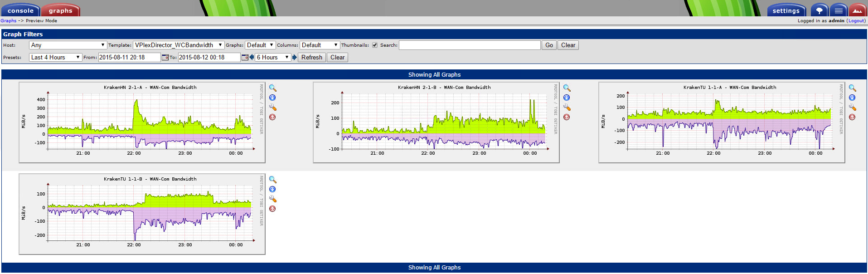
Task: Click the red preview mode icon
Action: tap(857, 10)
